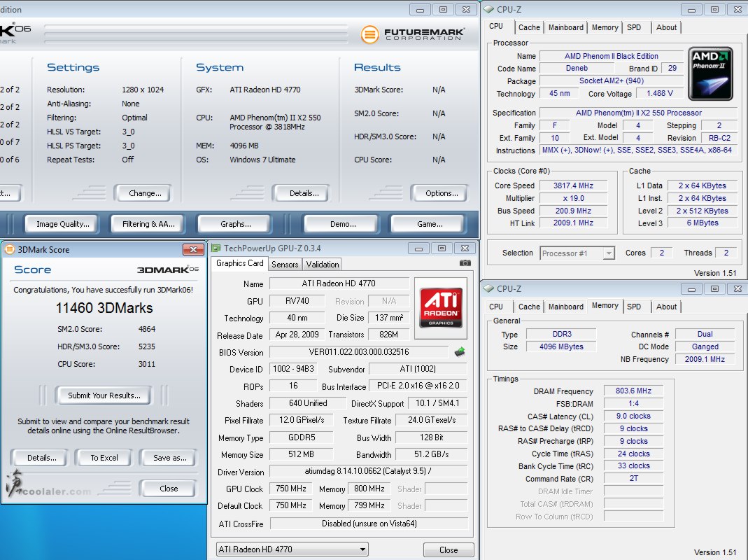The height and width of the screenshot is (560, 748).
Task: Open the About tab in top CPU-Z
Action: pos(666,27)
